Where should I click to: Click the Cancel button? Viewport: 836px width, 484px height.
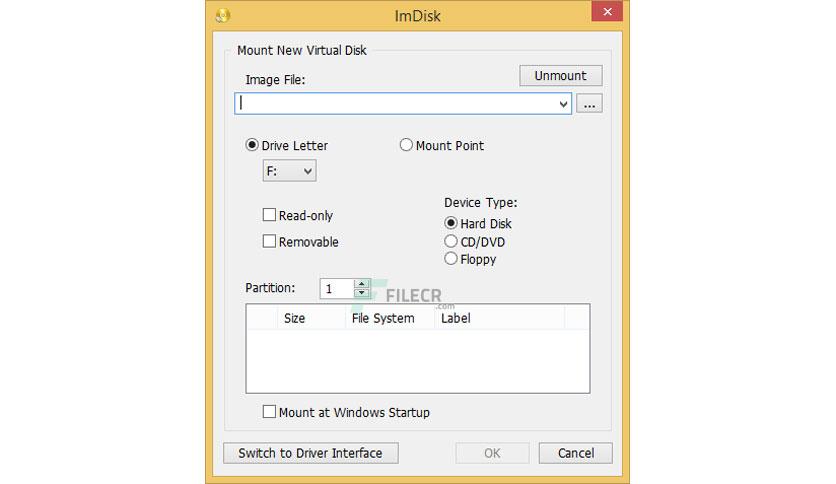[x=575, y=453]
